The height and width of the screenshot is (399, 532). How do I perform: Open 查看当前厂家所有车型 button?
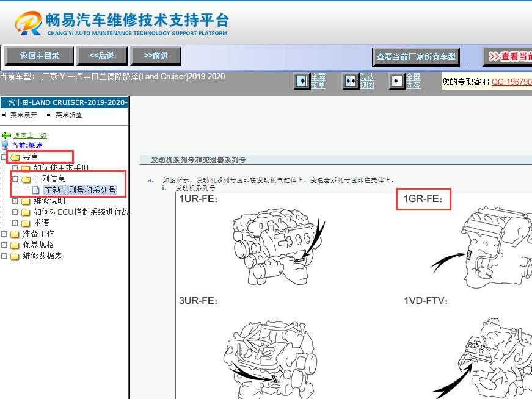[416, 57]
